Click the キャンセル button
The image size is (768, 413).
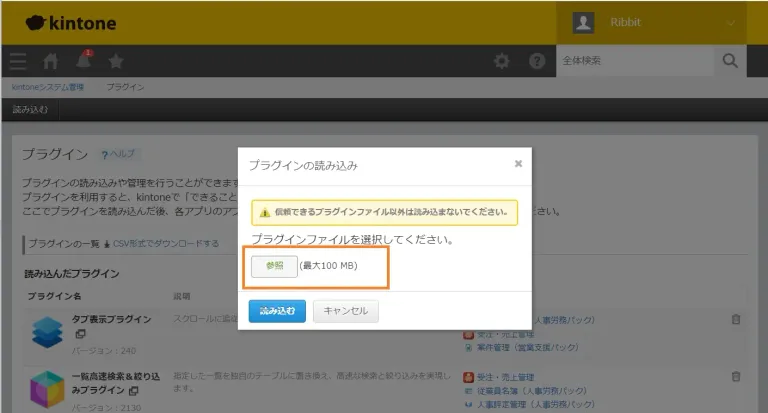click(346, 311)
